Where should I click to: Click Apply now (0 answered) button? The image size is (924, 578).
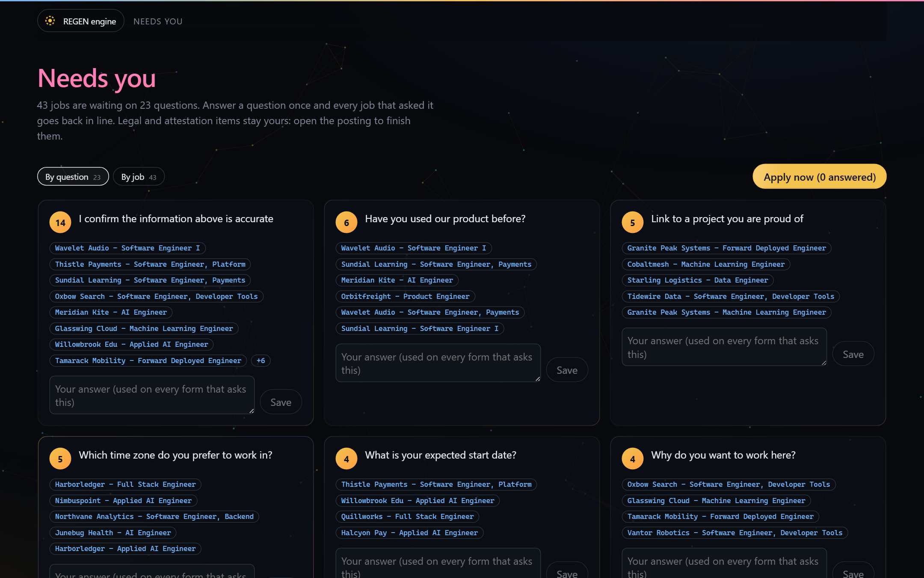coord(820,177)
